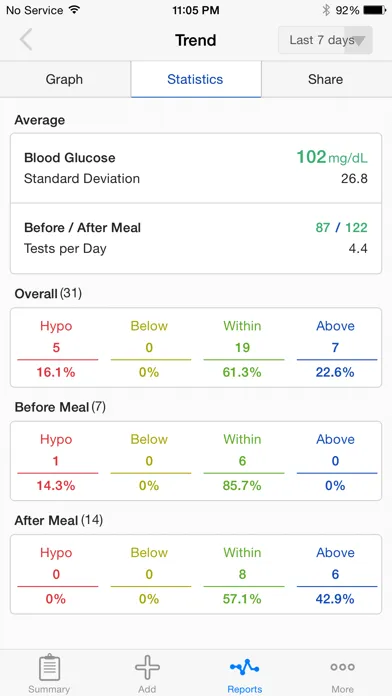
Task: Switch to the Graph tab
Action: pyautogui.click(x=64, y=79)
